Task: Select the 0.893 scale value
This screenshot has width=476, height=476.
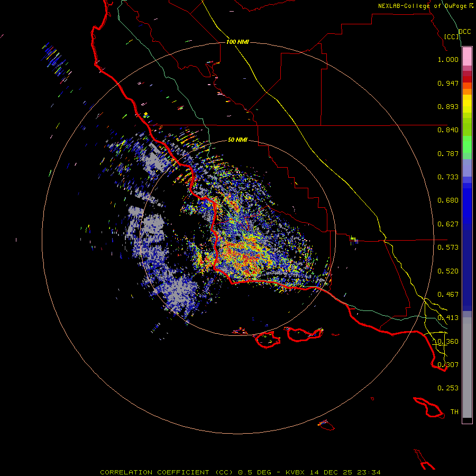Action: point(448,106)
